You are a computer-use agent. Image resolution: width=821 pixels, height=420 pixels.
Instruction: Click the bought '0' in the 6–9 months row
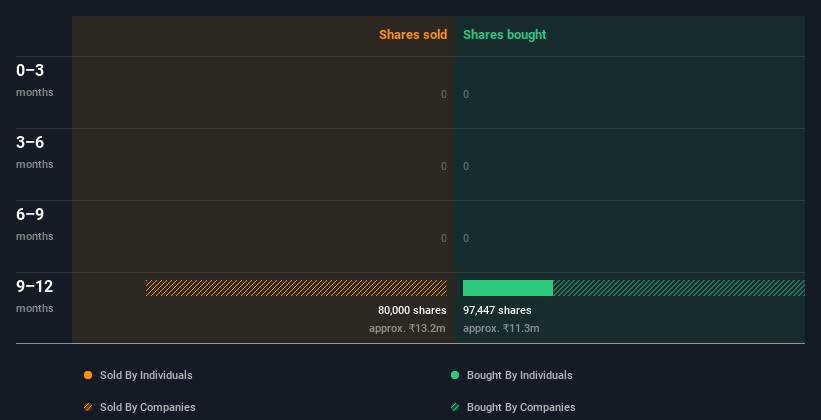coord(466,238)
